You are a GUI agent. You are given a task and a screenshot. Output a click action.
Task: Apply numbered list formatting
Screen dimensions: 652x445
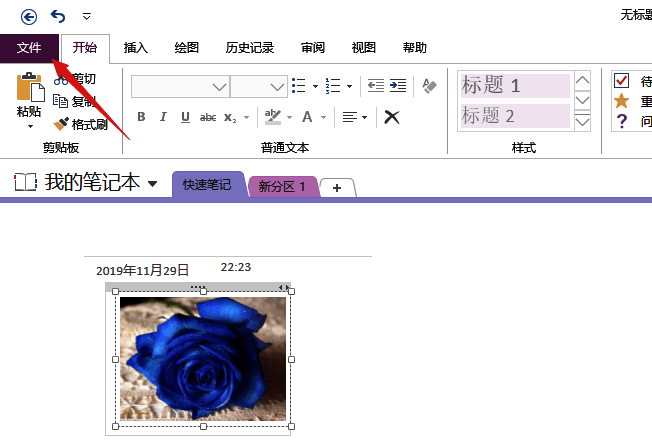pos(333,86)
